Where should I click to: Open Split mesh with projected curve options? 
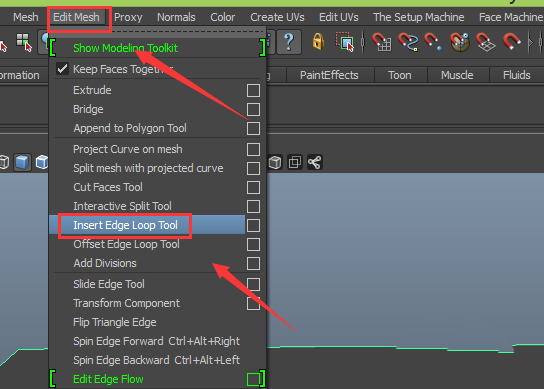pyautogui.click(x=253, y=169)
